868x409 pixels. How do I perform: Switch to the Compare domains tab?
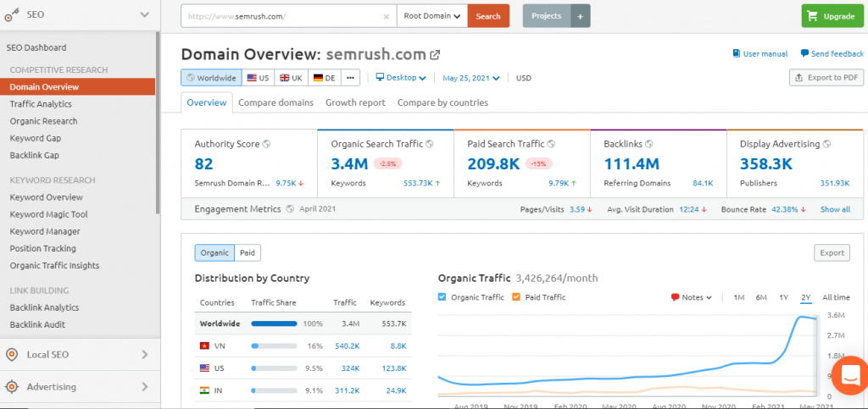275,102
